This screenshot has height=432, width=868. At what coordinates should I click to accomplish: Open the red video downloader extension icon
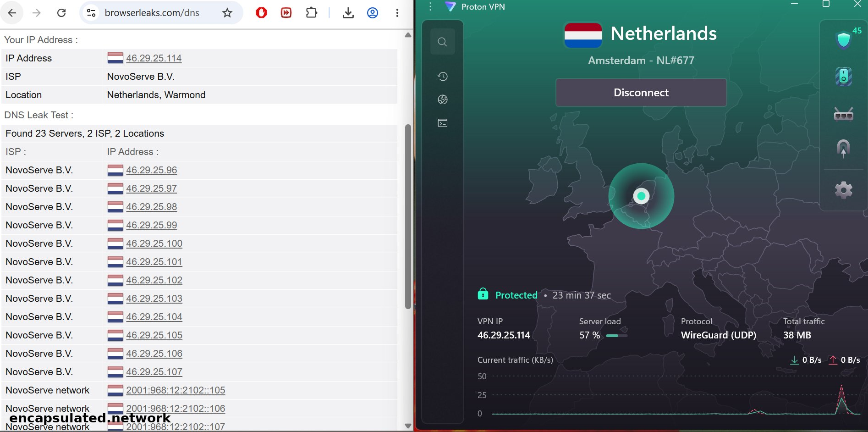click(x=286, y=13)
